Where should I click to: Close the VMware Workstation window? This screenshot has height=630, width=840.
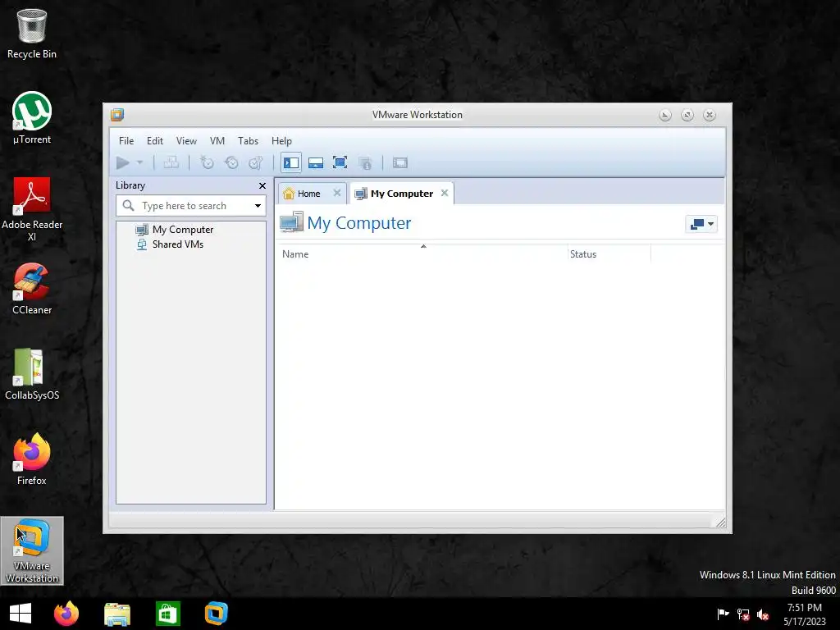[x=710, y=115]
